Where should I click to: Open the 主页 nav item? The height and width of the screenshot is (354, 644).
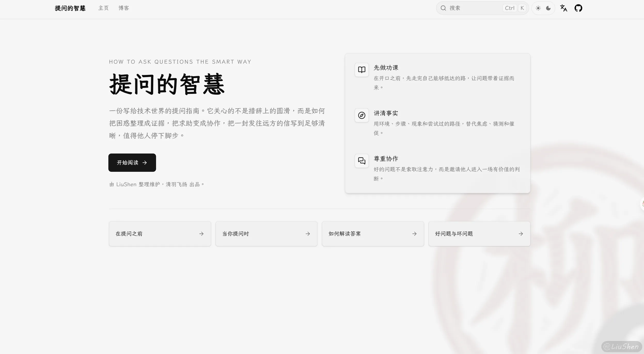click(x=103, y=8)
